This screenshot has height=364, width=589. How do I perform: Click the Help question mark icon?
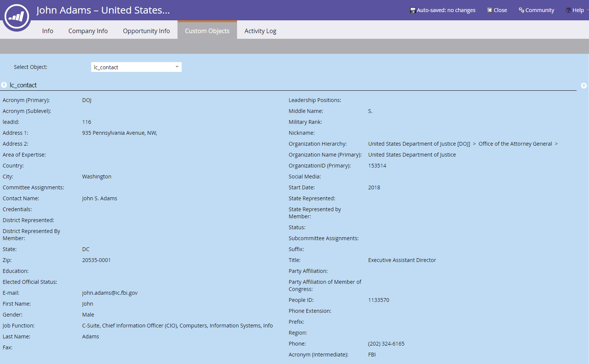pyautogui.click(x=568, y=10)
